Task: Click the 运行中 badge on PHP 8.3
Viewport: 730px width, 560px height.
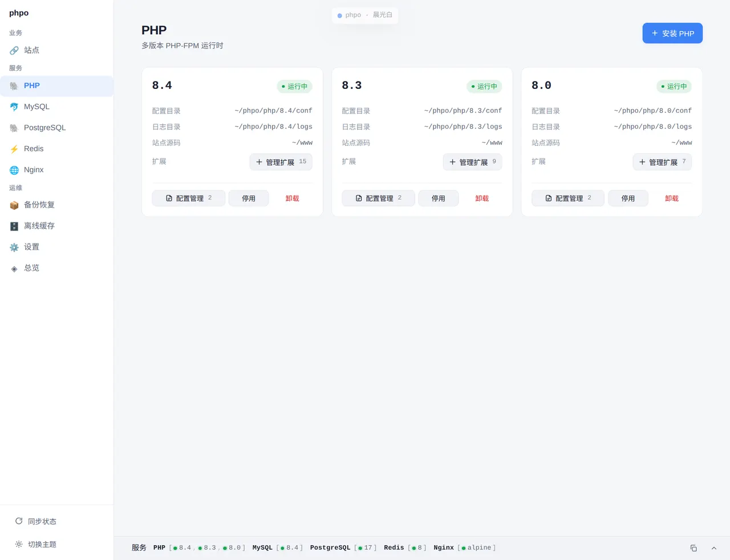Action: point(484,87)
